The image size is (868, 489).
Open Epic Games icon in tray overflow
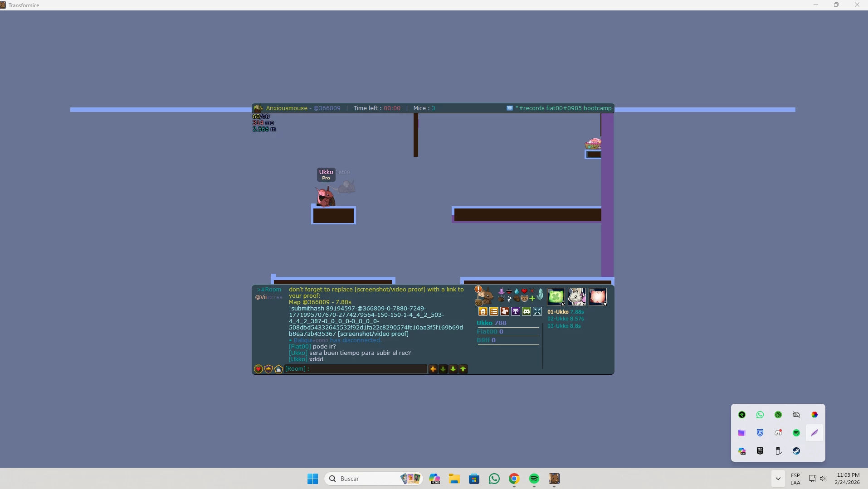coord(760,451)
